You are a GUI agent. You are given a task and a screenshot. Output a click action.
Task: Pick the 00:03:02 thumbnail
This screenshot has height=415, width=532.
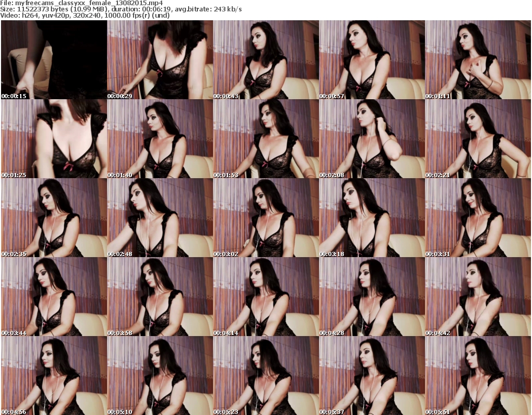tap(265, 218)
